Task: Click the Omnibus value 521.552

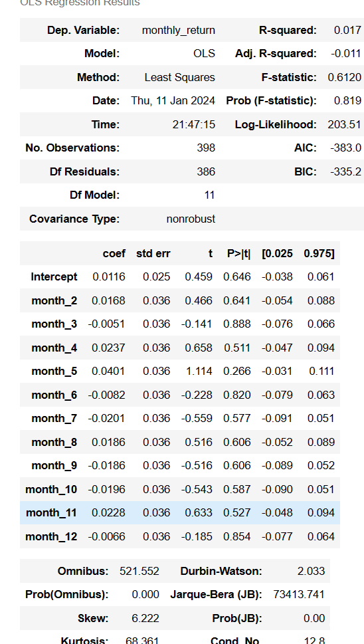Action: click(139, 571)
